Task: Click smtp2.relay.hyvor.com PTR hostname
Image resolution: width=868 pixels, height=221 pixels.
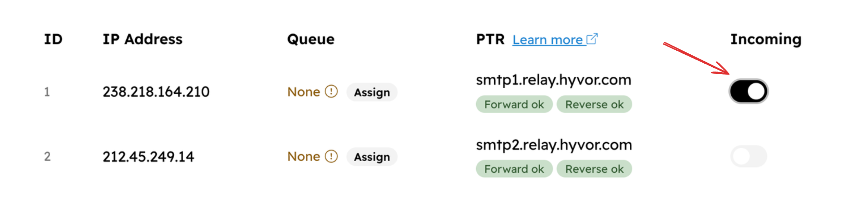Action: [554, 145]
